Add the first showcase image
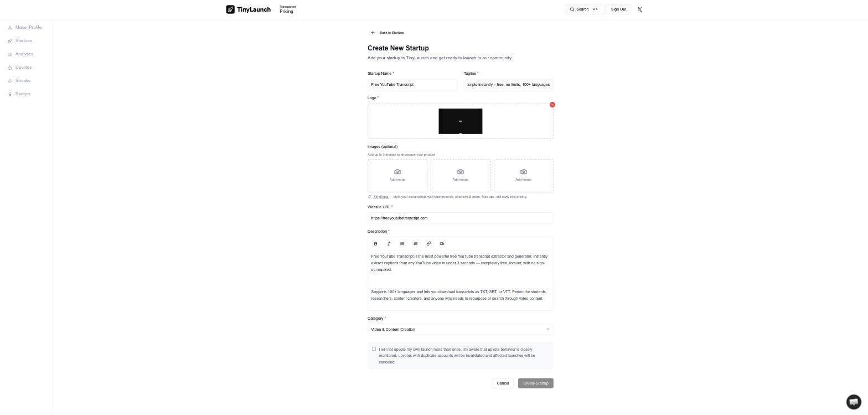 tap(397, 176)
